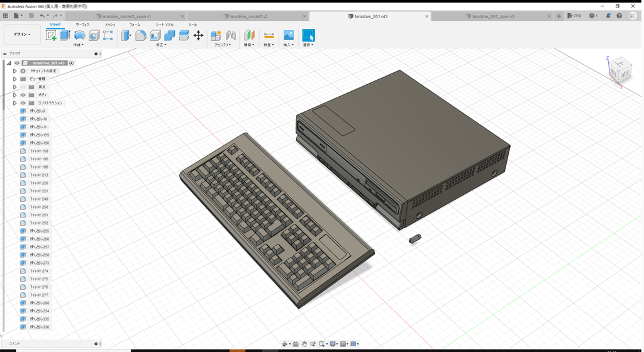644x352 pixels.
Task: Click the Move/Copy arrows icon
Action: (198, 35)
